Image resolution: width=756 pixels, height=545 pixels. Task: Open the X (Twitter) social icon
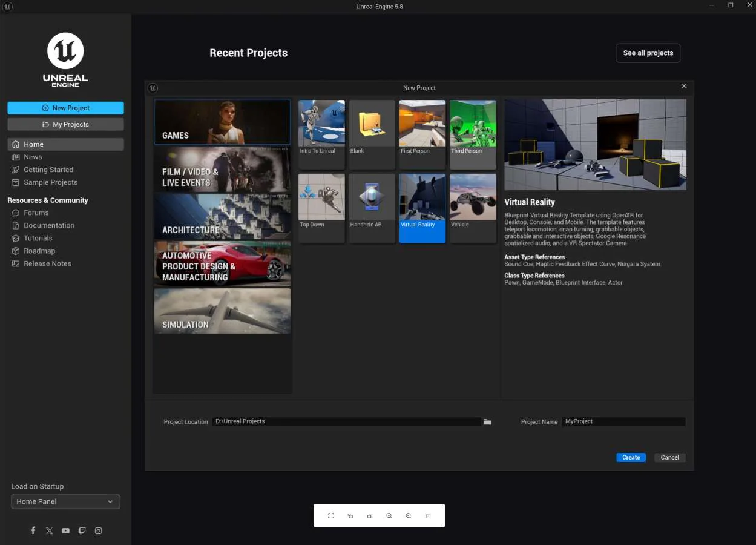(x=50, y=530)
